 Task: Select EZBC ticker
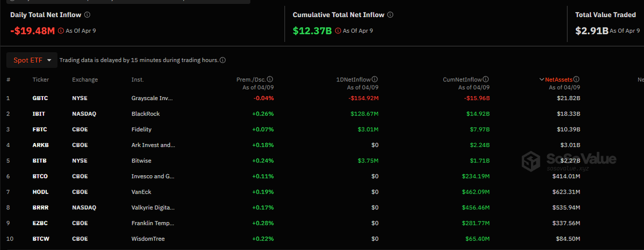tap(41, 223)
